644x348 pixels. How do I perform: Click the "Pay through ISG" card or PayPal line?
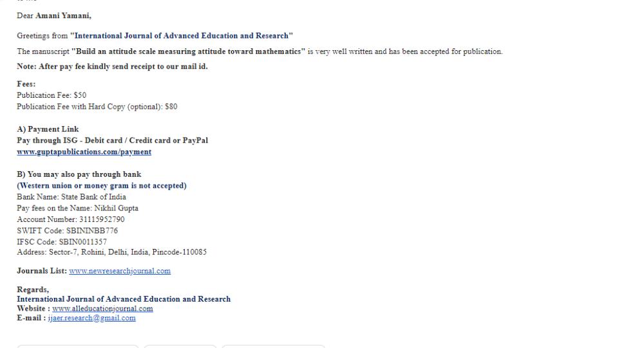click(112, 140)
